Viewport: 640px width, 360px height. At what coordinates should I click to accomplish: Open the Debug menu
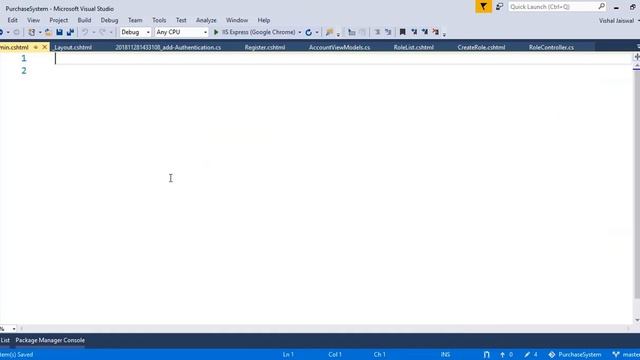pyautogui.click(x=109, y=20)
